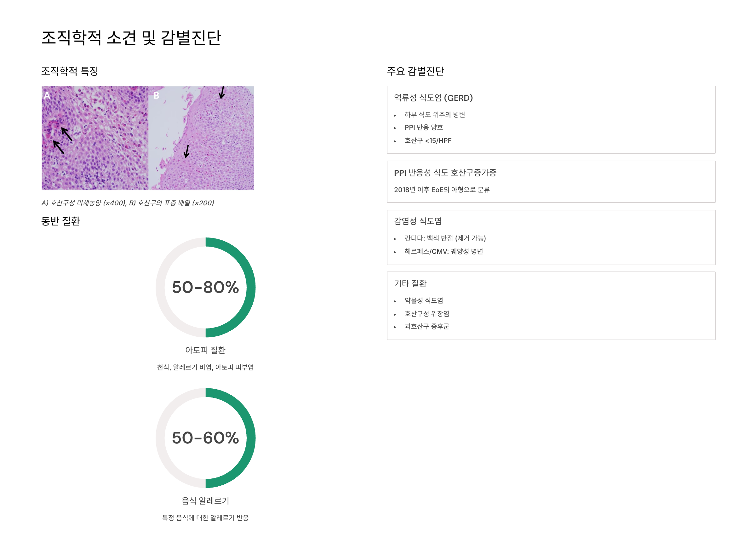Click the 동반 질환 section heading
This screenshot has height=560, width=756.
[x=61, y=221]
